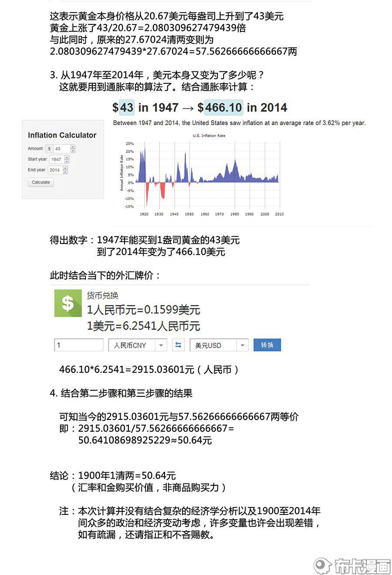This screenshot has height=575, width=392.
Task: Swap currencies with the blue exchange arrows
Action: point(178,345)
